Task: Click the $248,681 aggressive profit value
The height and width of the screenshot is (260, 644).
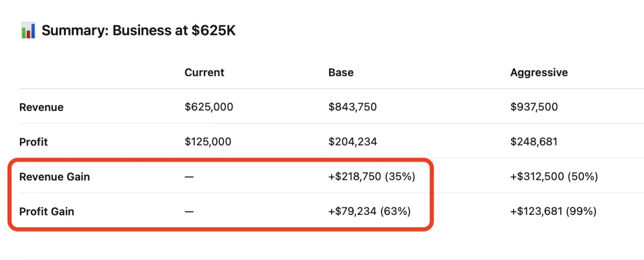Action: (534, 142)
